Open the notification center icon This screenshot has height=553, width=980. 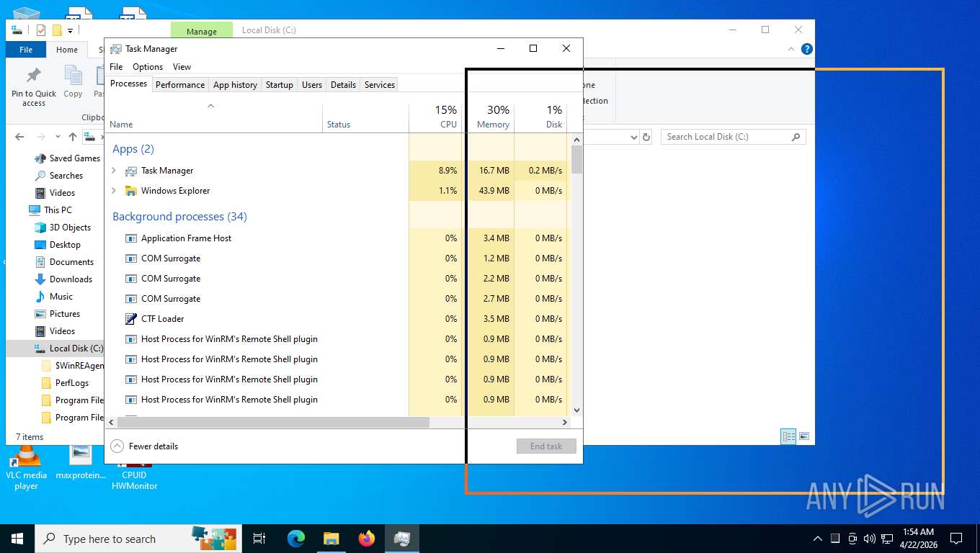(955, 539)
